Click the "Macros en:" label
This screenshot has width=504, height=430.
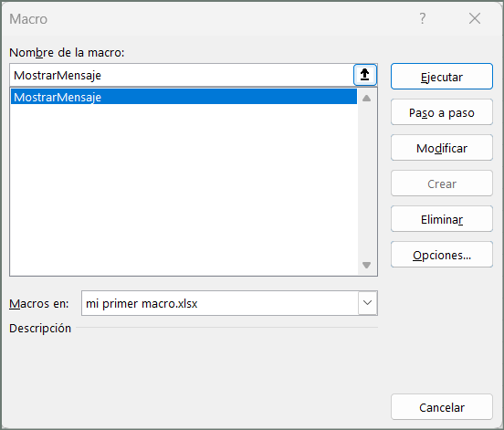pyautogui.click(x=39, y=303)
